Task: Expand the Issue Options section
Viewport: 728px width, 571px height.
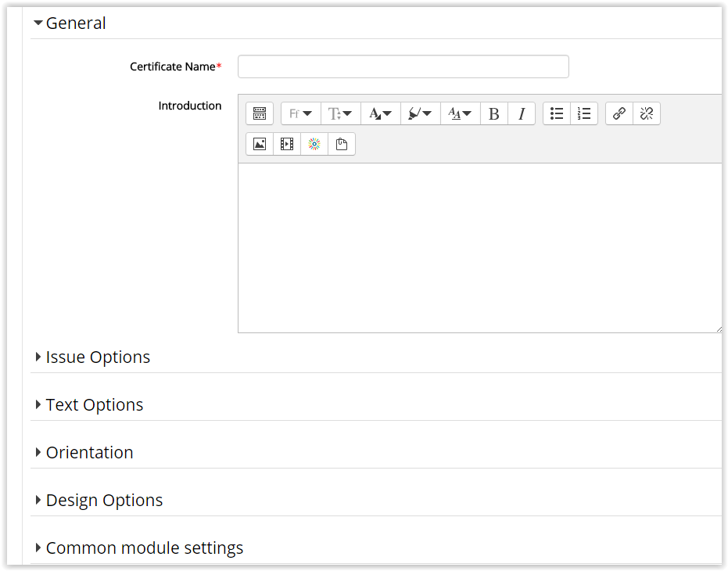Action: click(x=93, y=357)
